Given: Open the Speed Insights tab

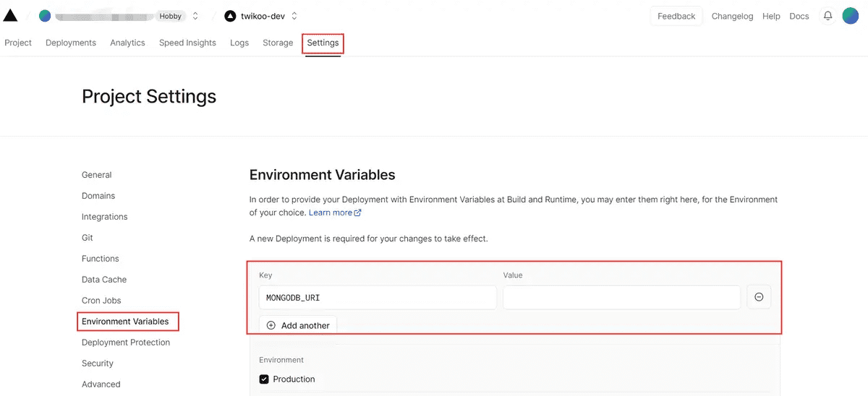Looking at the screenshot, I should pyautogui.click(x=187, y=43).
